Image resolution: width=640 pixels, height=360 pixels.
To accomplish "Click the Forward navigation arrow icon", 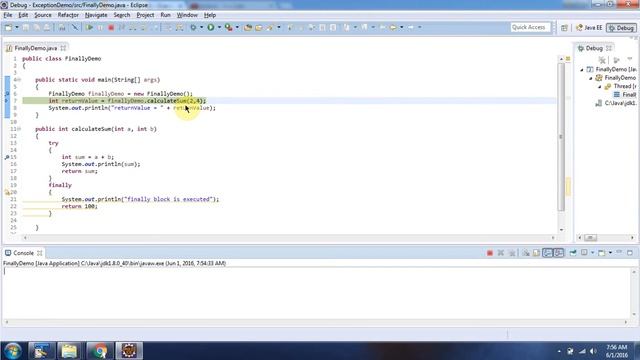I will click(x=411, y=27).
